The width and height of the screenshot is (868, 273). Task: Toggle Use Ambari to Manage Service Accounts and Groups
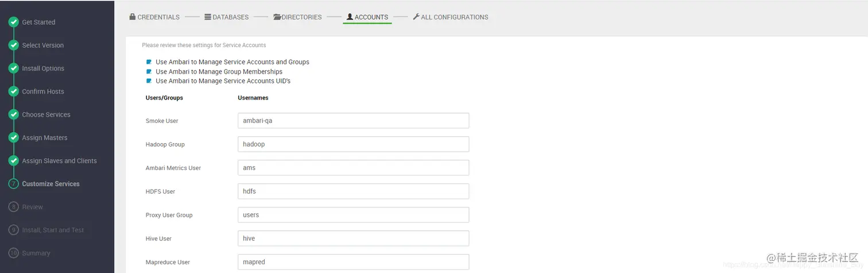point(149,62)
